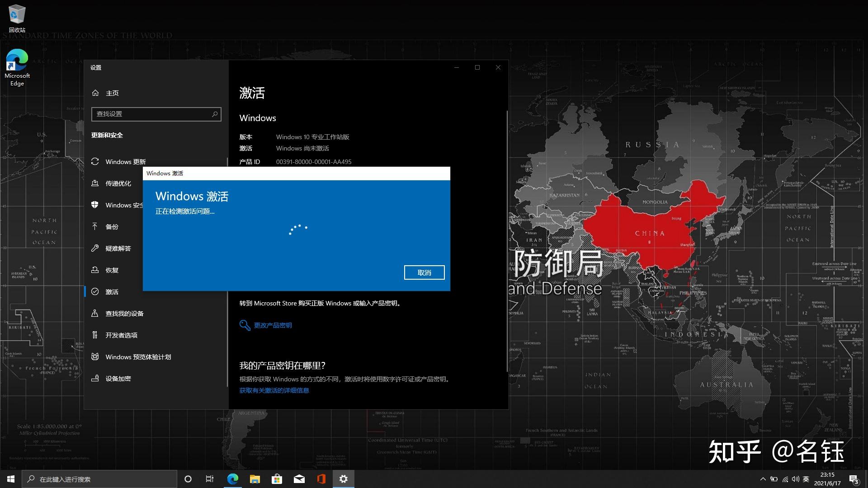Click the 查找设置 search field
This screenshot has height=488, width=868.
click(153, 114)
